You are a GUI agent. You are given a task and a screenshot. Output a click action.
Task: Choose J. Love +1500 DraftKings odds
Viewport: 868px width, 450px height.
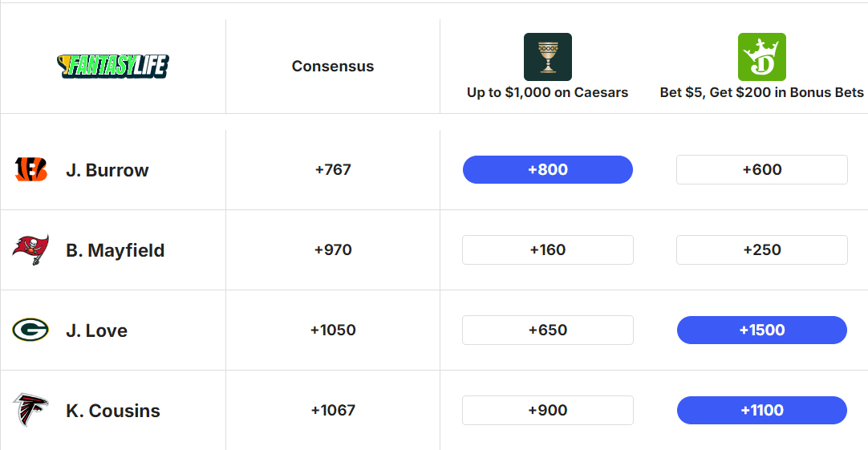tap(761, 330)
